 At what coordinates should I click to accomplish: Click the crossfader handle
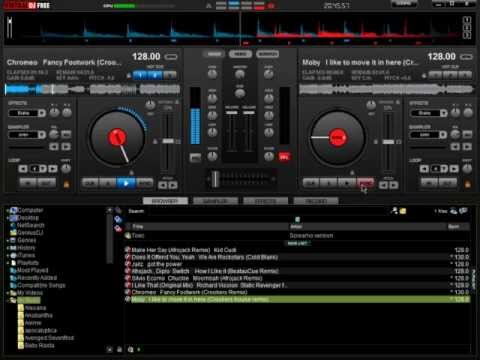(x=216, y=179)
